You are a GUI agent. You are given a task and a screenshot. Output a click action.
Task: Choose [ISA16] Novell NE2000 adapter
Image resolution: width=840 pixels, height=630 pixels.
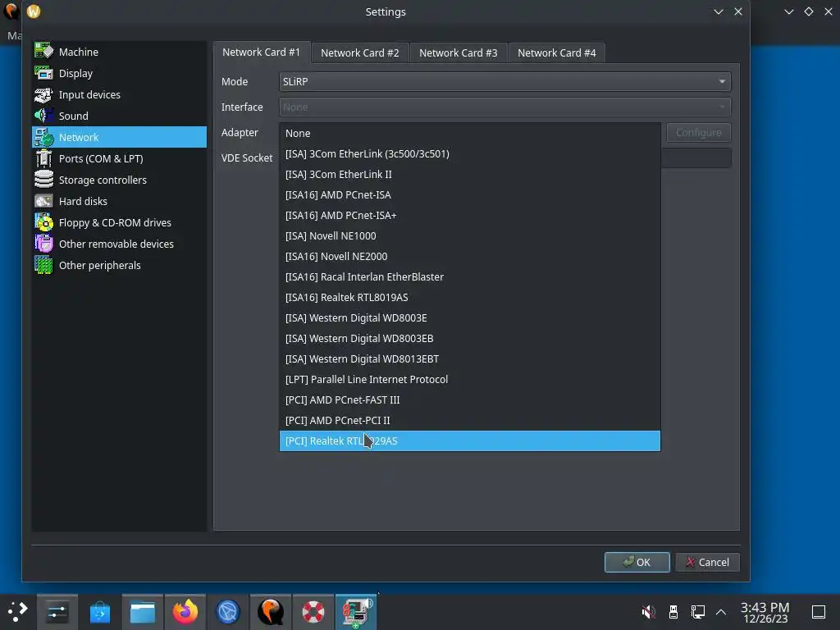470,256
